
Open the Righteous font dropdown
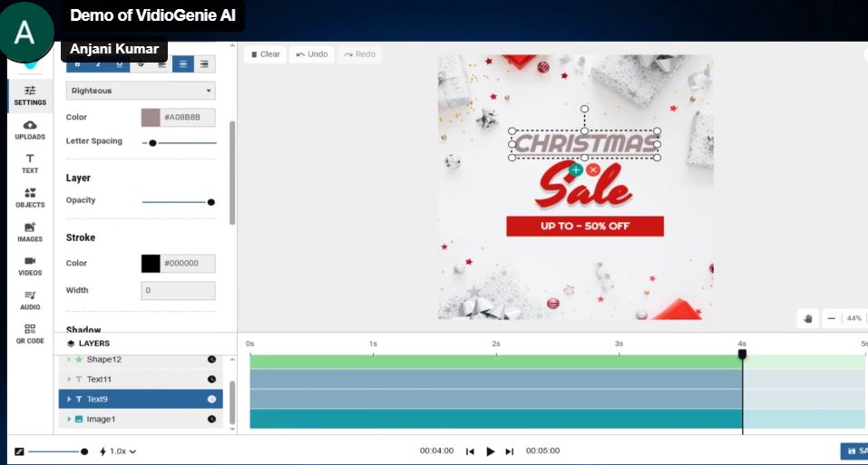(141, 91)
